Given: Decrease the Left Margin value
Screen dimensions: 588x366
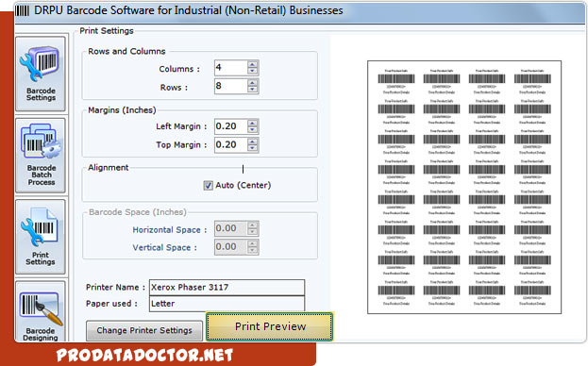Looking at the screenshot, I should click(x=253, y=129).
